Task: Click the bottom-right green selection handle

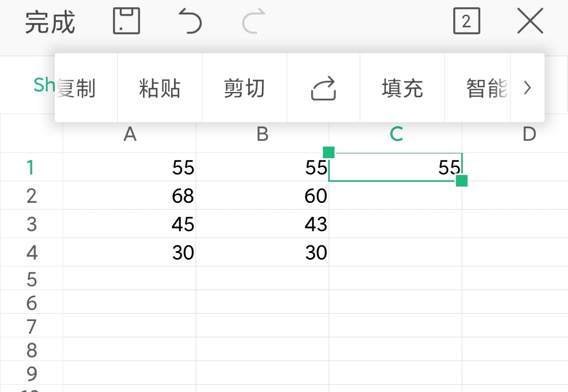Action: tap(462, 181)
